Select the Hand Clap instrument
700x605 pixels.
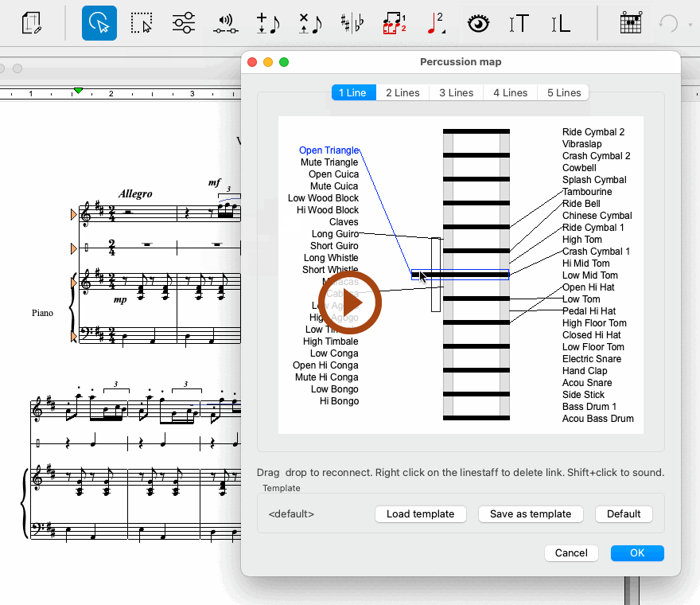pos(585,371)
